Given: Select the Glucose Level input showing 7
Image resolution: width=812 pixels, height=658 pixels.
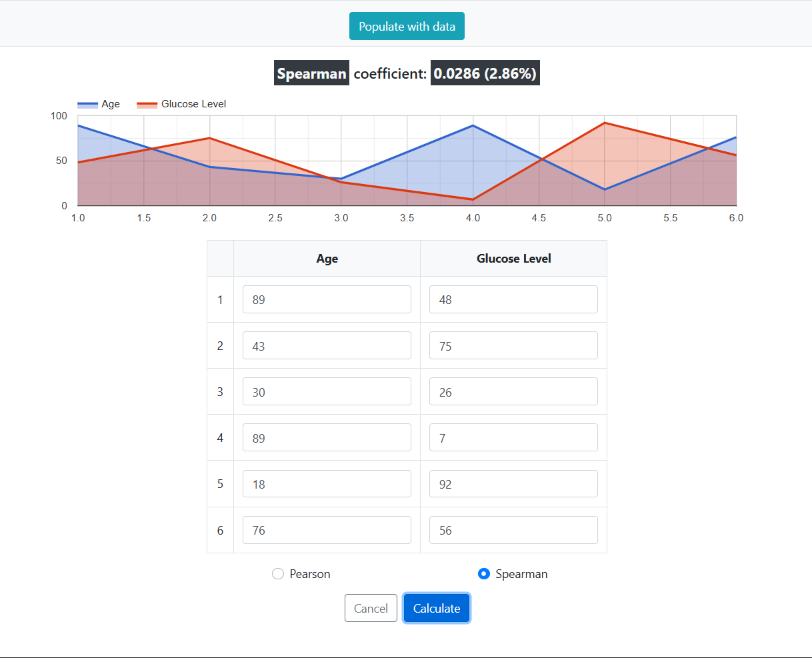Looking at the screenshot, I should [513, 437].
